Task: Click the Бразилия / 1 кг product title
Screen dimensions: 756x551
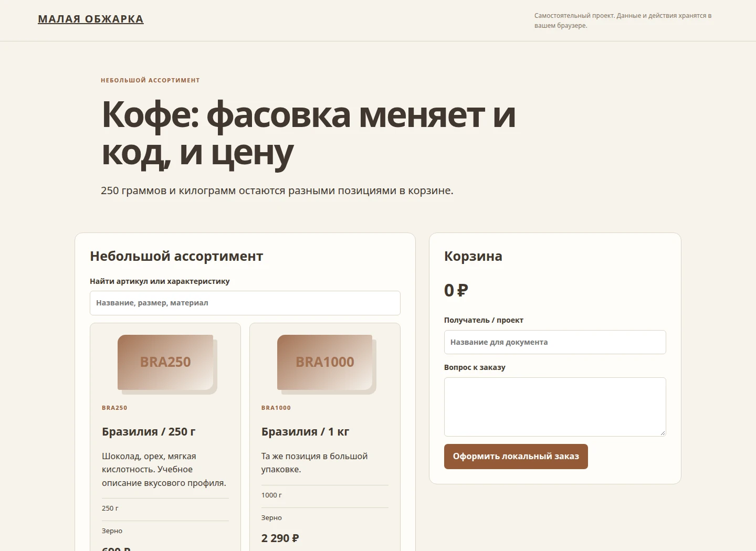Action: point(305,432)
